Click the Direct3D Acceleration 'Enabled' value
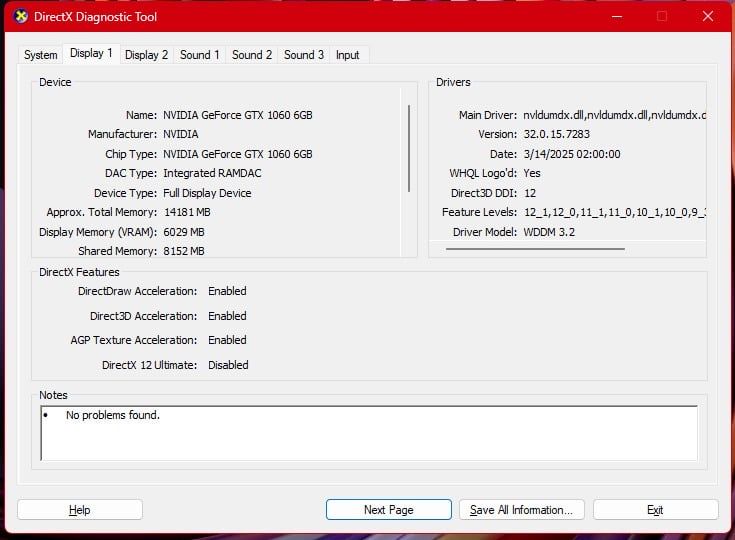The image size is (735, 540). (227, 315)
